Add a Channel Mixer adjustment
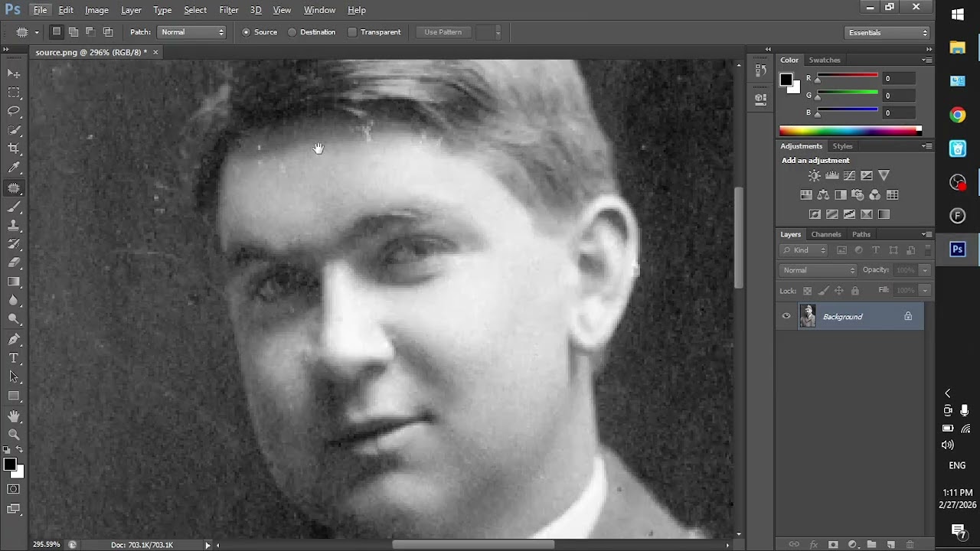 (874, 195)
